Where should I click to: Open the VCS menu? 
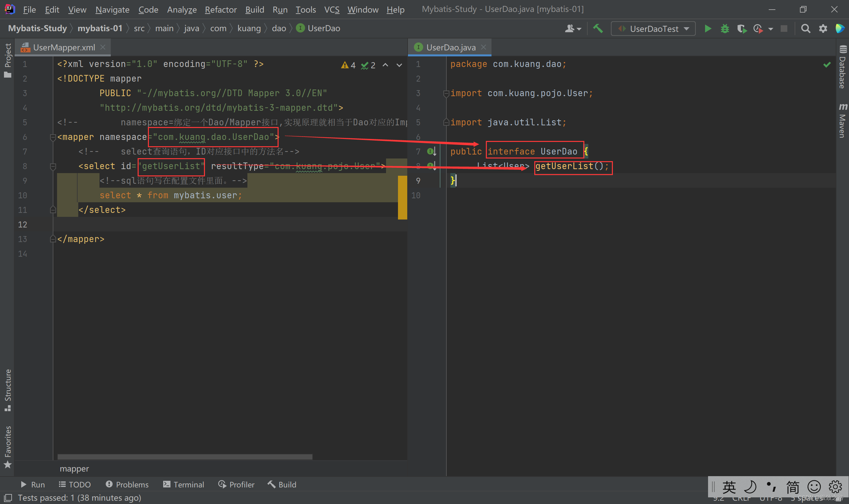coord(331,10)
